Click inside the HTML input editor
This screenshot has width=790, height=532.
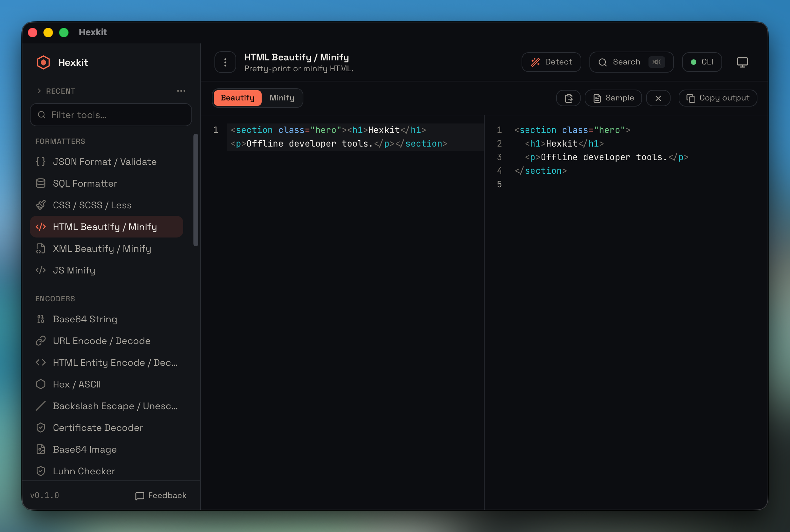pyautogui.click(x=343, y=312)
